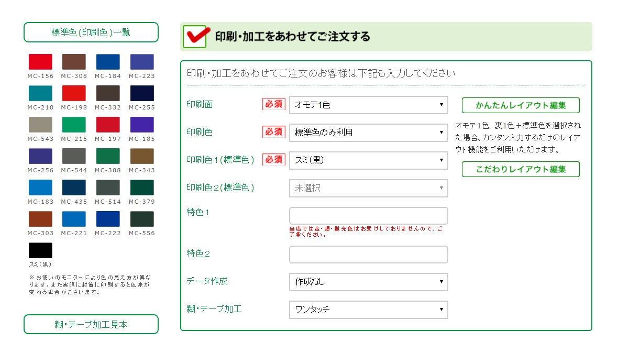
Task: Click the 印刷色 field label
Action: [x=200, y=132]
